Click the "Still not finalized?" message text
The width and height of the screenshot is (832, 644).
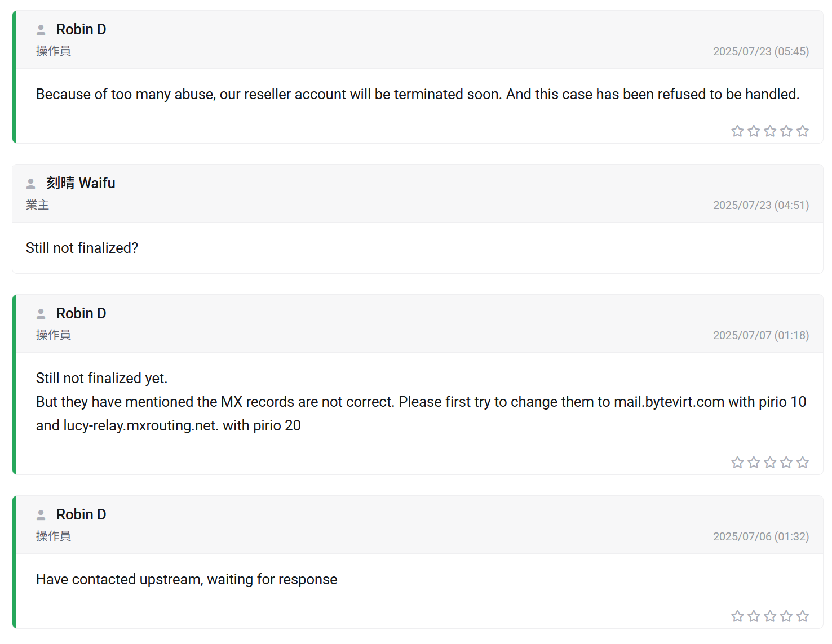click(82, 248)
